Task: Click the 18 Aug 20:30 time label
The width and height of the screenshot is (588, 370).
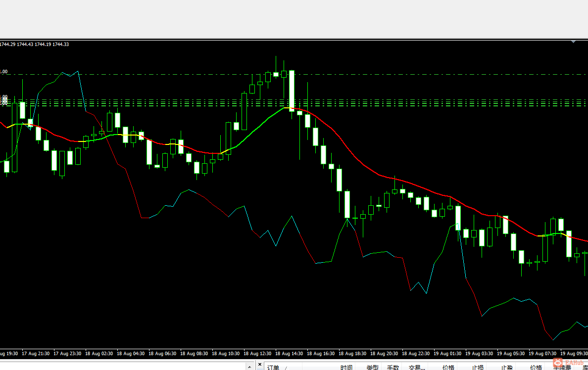Action: pos(385,354)
